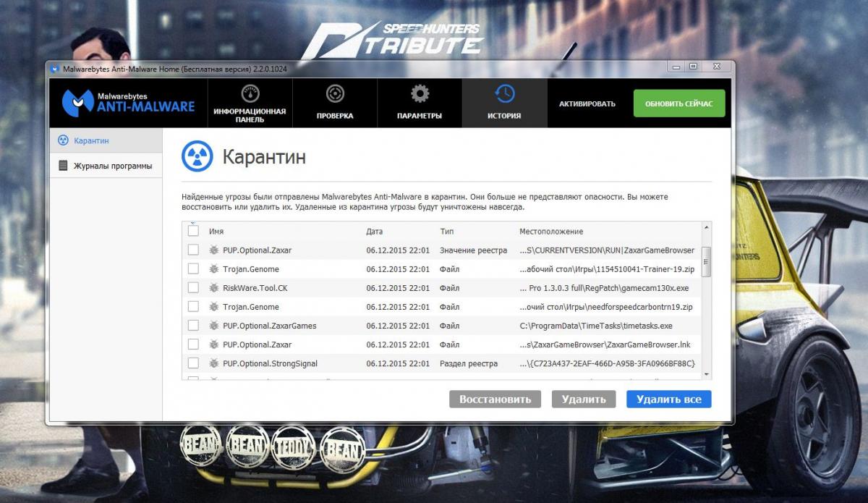Open the Параметры gear icon

[x=420, y=93]
